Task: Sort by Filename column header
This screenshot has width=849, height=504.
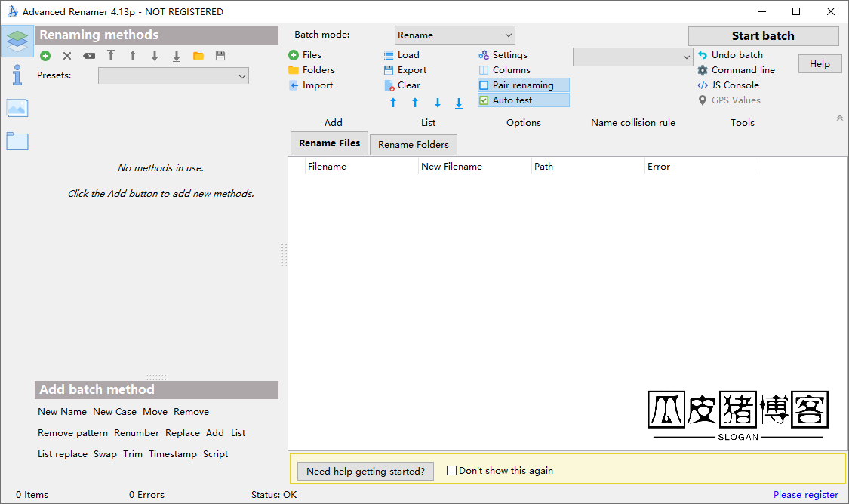Action: 361,166
